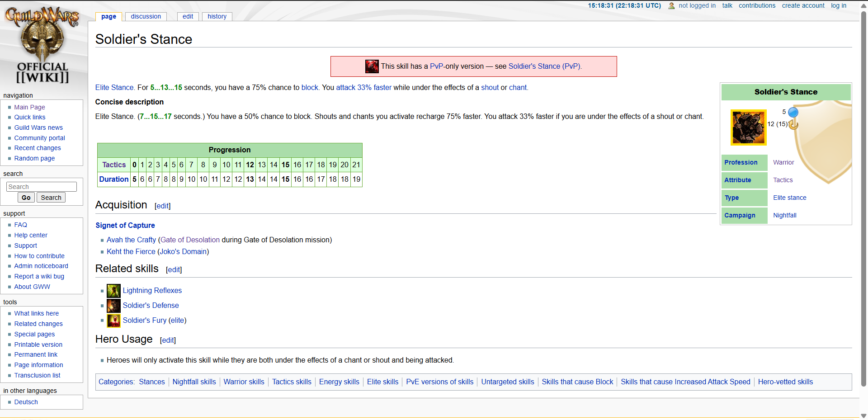868x420 pixels.
Task: Open Recent changes
Action: point(37,148)
